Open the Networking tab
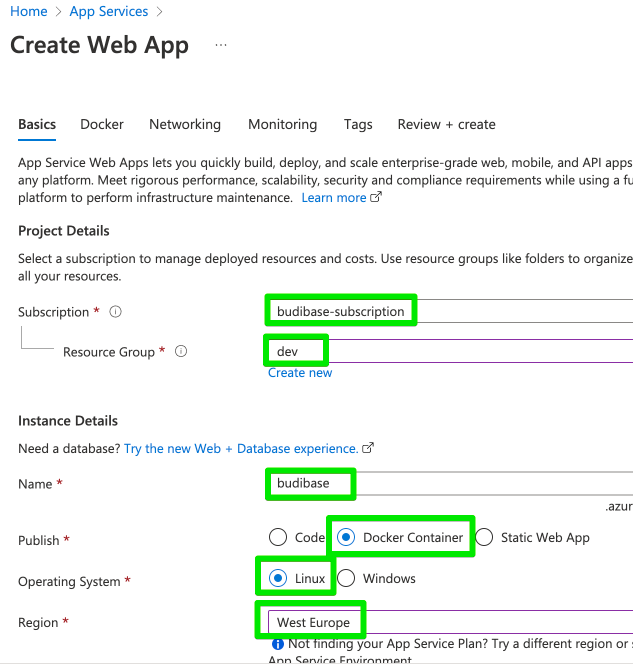This screenshot has width=633, height=667. pyautogui.click(x=185, y=124)
